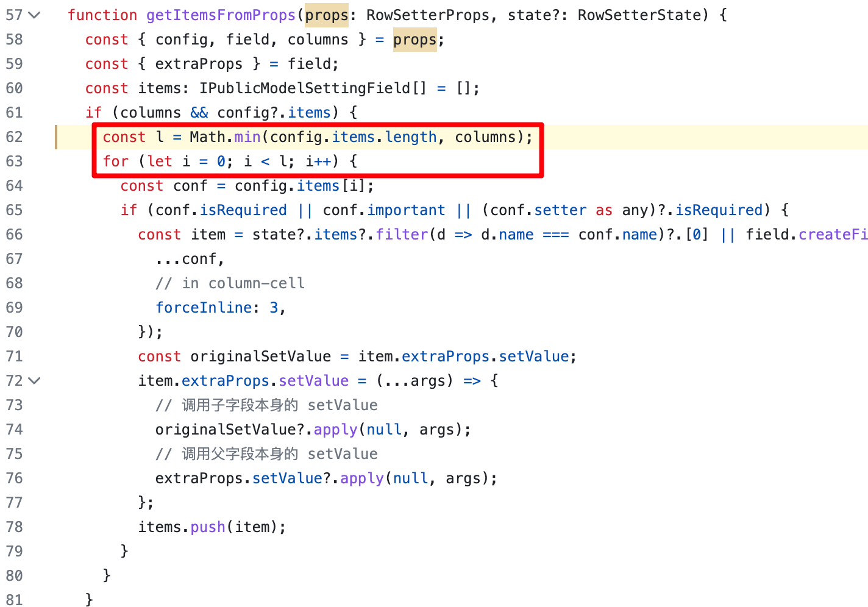This screenshot has height=607, width=868.
Task: Collapse the getItemsFromProps function body
Action: pos(35,15)
